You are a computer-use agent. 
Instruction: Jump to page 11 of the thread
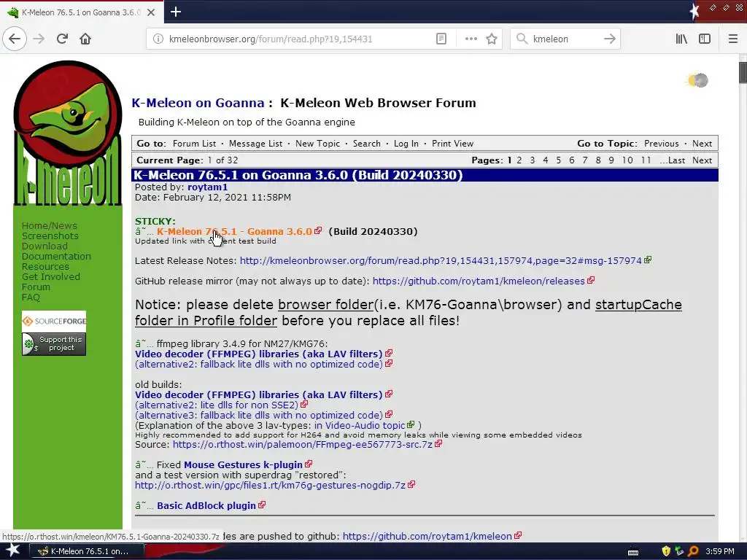[646, 160]
